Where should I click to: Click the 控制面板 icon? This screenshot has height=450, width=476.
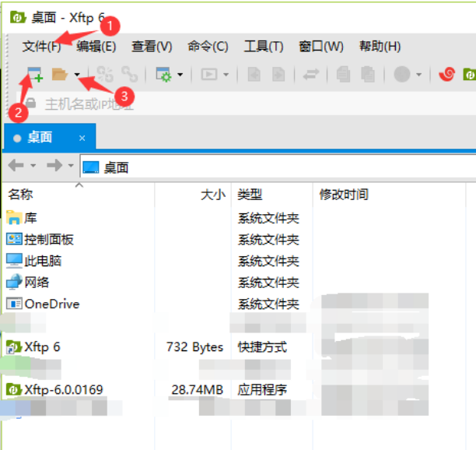pos(14,239)
